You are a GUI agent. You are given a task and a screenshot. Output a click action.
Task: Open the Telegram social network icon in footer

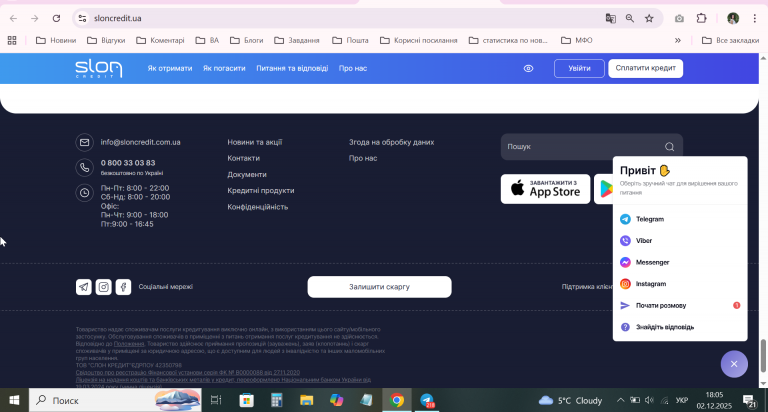click(x=84, y=287)
